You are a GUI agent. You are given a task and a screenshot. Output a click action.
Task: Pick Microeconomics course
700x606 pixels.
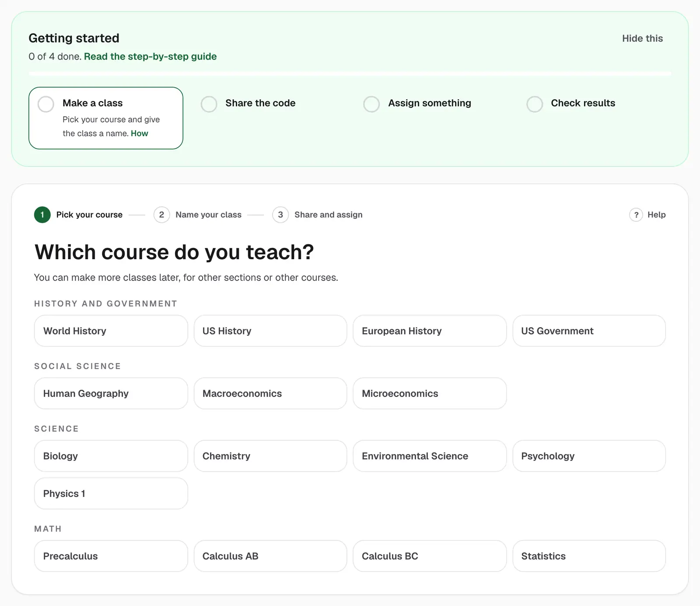tap(430, 394)
